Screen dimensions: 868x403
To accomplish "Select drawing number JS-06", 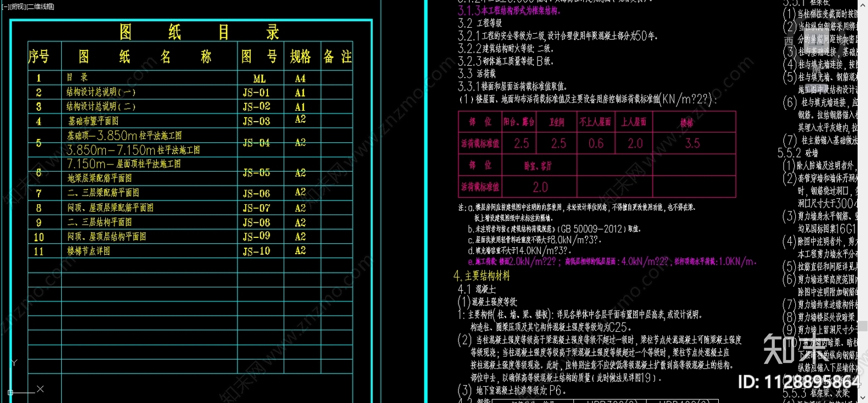I will [x=256, y=193].
